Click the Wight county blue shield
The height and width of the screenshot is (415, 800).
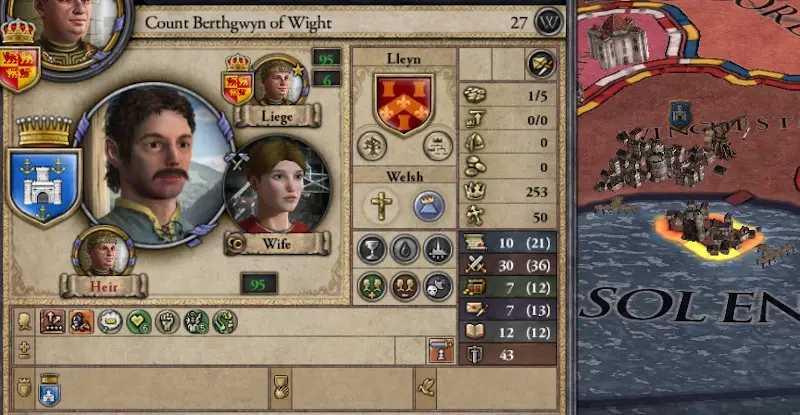click(43, 186)
